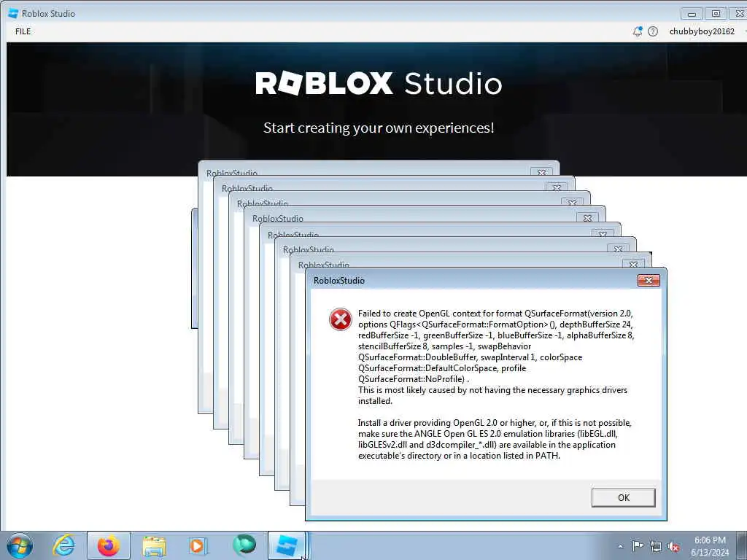Launch Windows Media Player from taskbar
Image resolution: width=747 pixels, height=560 pixels.
[x=197, y=545]
